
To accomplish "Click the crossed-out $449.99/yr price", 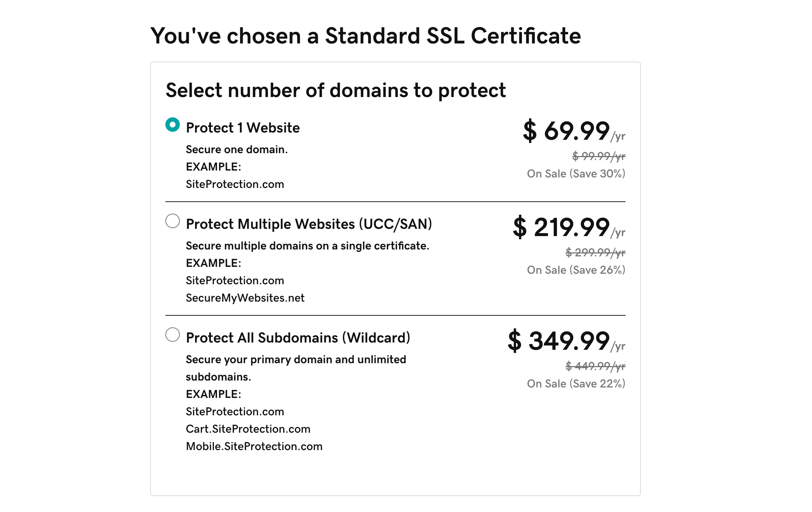I will (595, 366).
